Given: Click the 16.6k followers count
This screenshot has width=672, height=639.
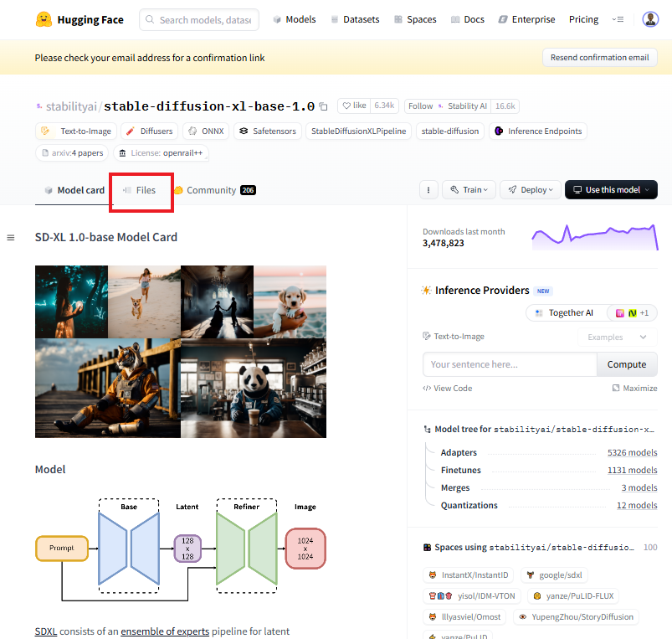Looking at the screenshot, I should coord(505,106).
